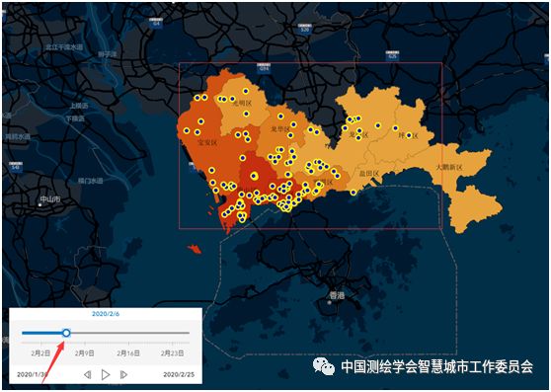Click the G94 highway shield icon

264,67
